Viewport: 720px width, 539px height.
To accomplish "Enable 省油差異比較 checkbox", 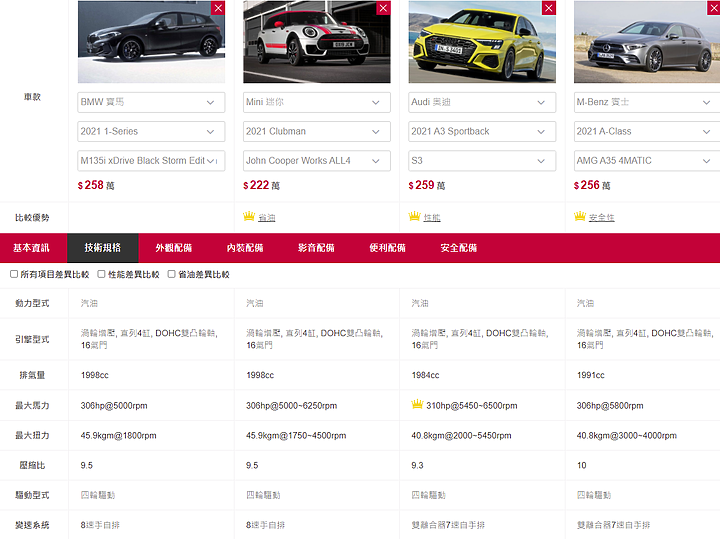I will (171, 274).
